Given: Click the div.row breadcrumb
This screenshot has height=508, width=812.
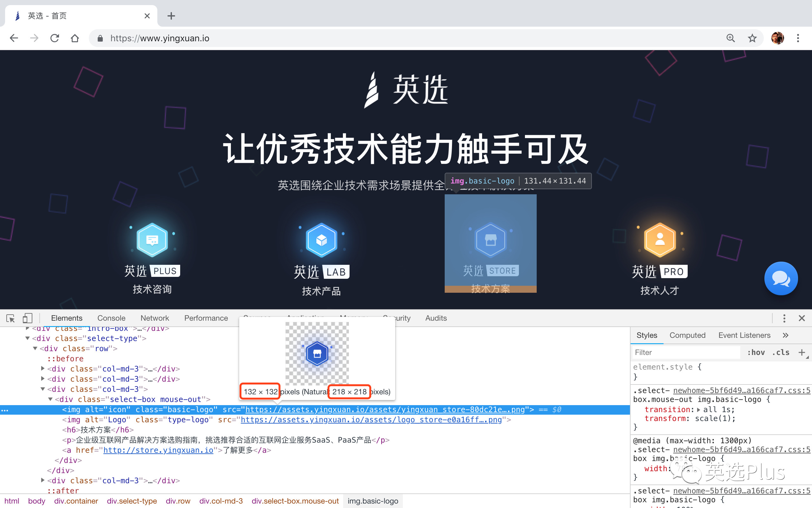Looking at the screenshot, I should (x=178, y=501).
